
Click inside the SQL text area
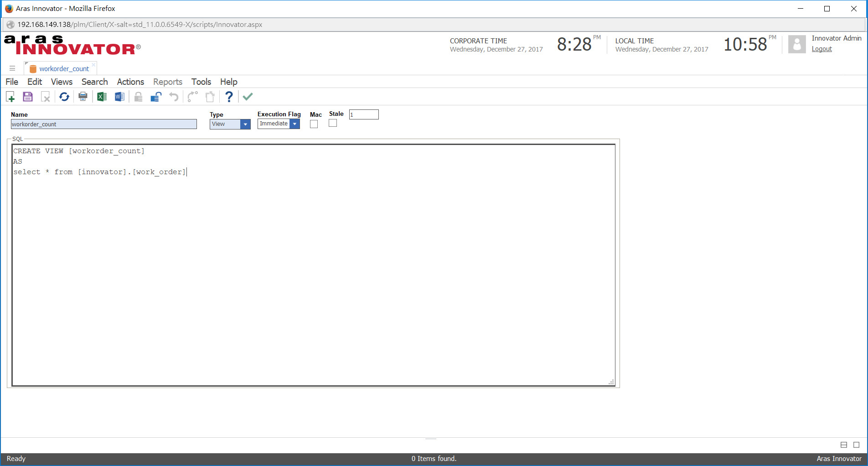pyautogui.click(x=314, y=265)
